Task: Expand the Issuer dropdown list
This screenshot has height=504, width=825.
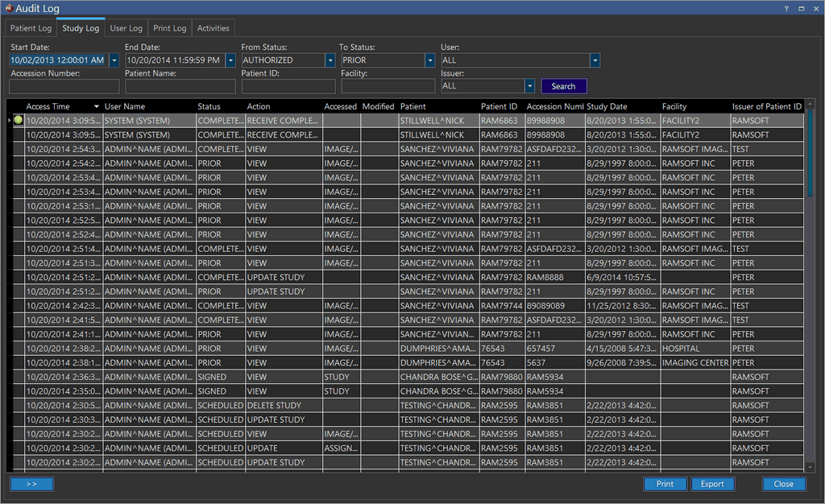Action: [529, 86]
